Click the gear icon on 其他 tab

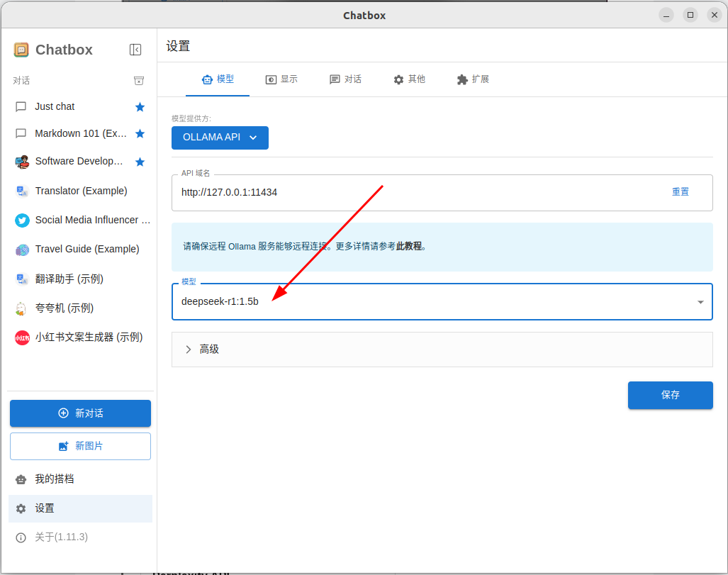(x=398, y=80)
